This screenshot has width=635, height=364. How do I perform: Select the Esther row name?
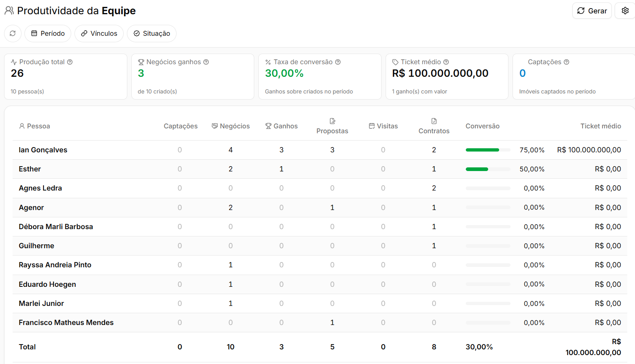(x=30, y=169)
